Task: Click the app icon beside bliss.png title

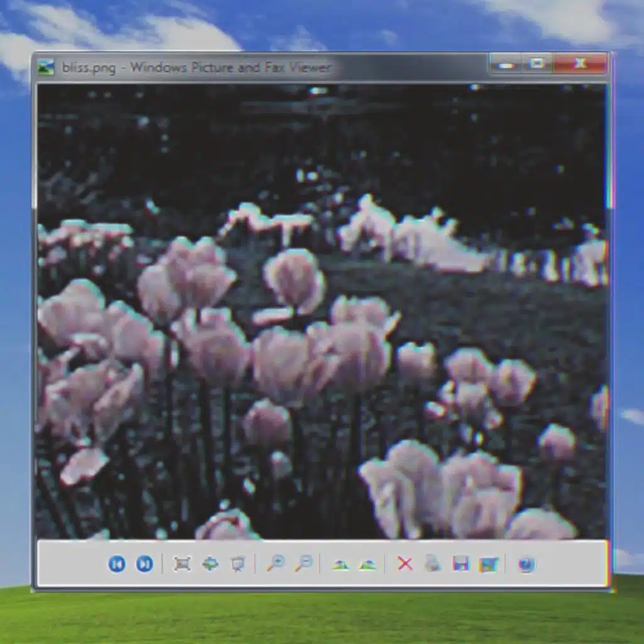Action: 46,67
